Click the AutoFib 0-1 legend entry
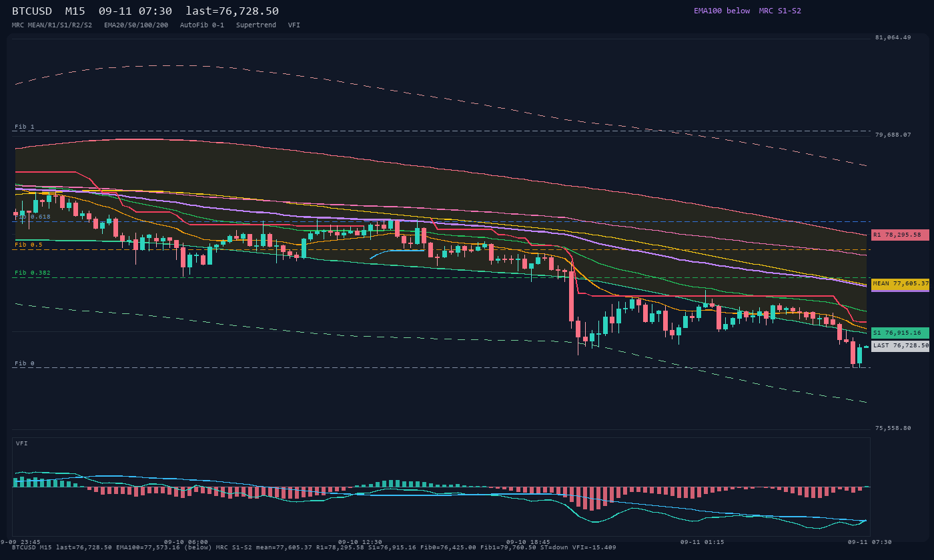934x560 pixels. coord(202,25)
